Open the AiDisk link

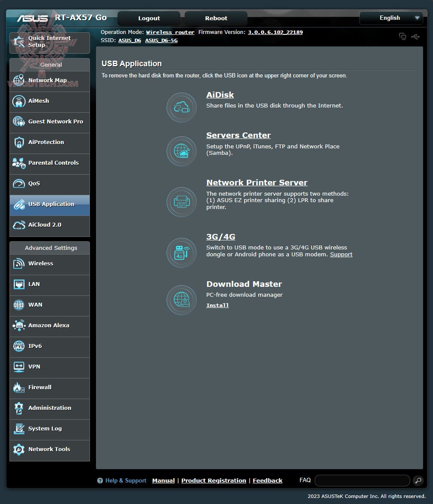[x=220, y=95]
